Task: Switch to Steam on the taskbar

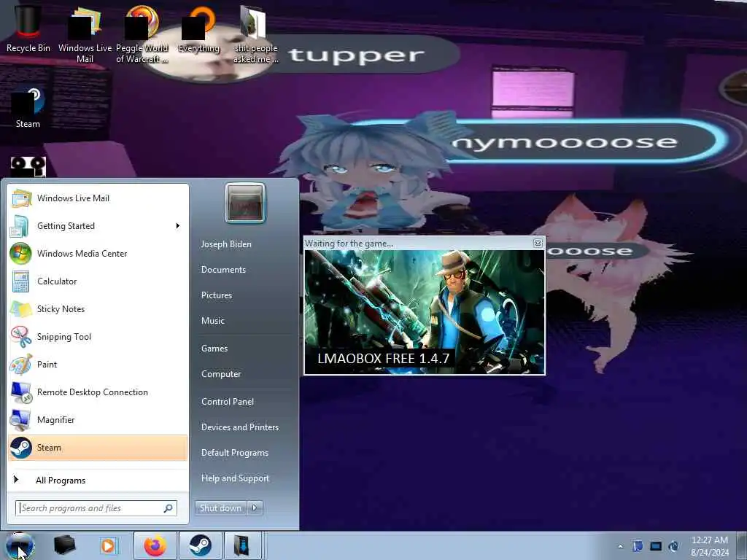Action: tap(201, 545)
